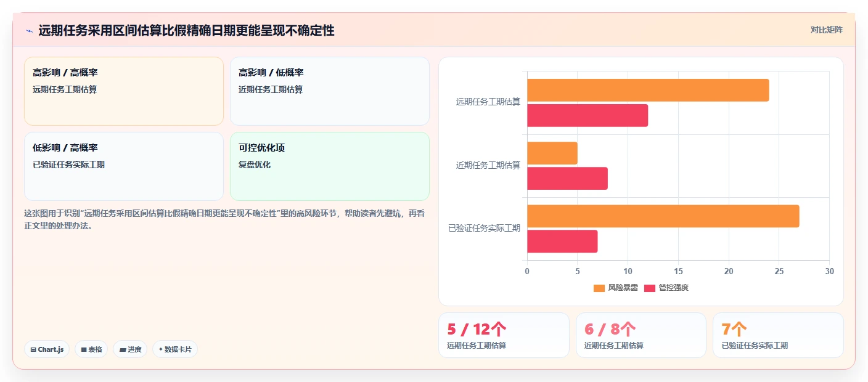Click orange bar for 远期任务工期估算
Image resolution: width=868 pixels, height=382 pixels.
click(x=648, y=90)
